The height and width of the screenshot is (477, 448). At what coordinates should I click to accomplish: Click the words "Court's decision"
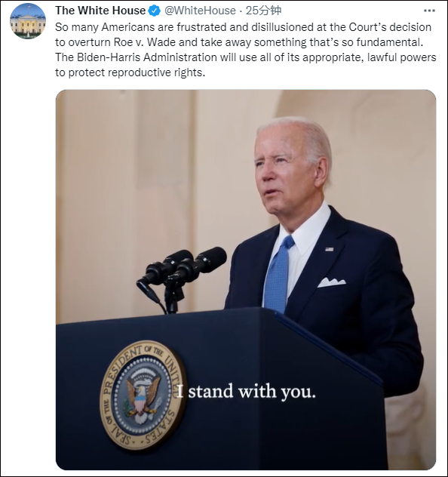pyautogui.click(x=390, y=27)
